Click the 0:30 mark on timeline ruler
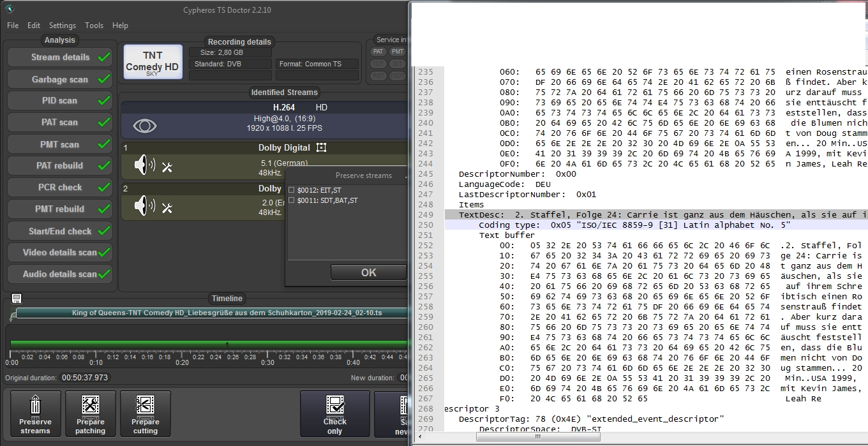Image resolution: width=868 pixels, height=446 pixels. coord(267,362)
